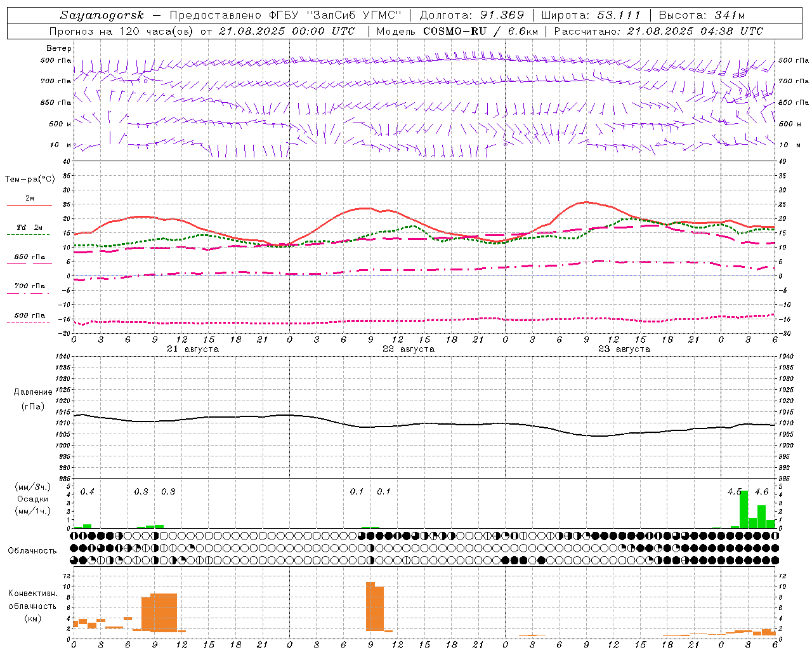
Task: Click the 'Высота: 341м' header value
Action: point(702,15)
